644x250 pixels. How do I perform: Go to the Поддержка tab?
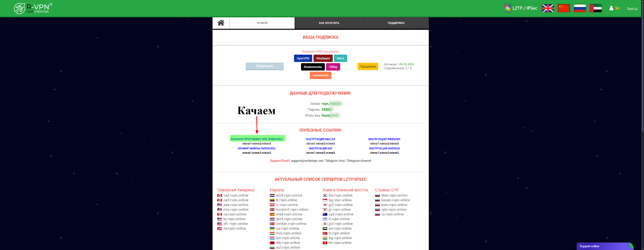(x=396, y=23)
